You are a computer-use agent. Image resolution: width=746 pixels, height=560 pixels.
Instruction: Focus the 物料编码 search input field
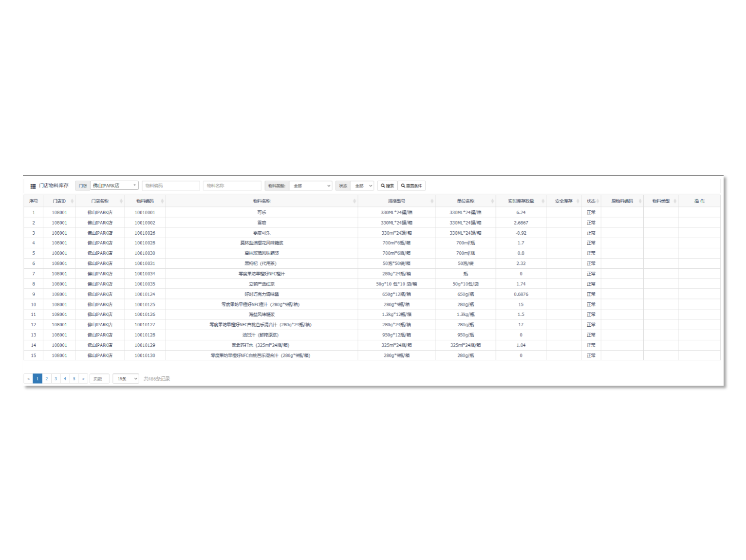171,186
